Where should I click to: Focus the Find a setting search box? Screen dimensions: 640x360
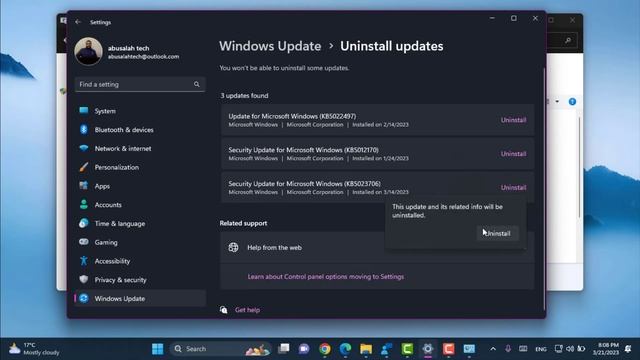point(140,84)
